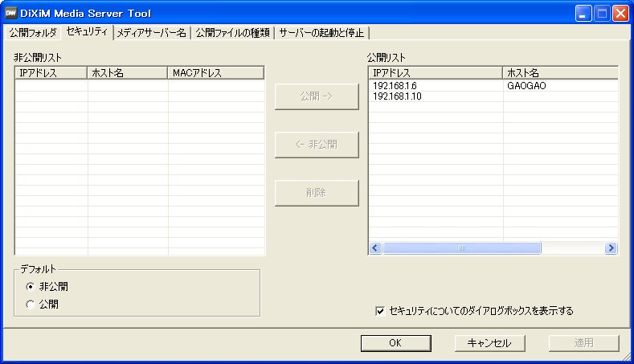The image size is (634, 364).
Task: Go to サーバーの起動と停止 tab
Action: (x=322, y=33)
